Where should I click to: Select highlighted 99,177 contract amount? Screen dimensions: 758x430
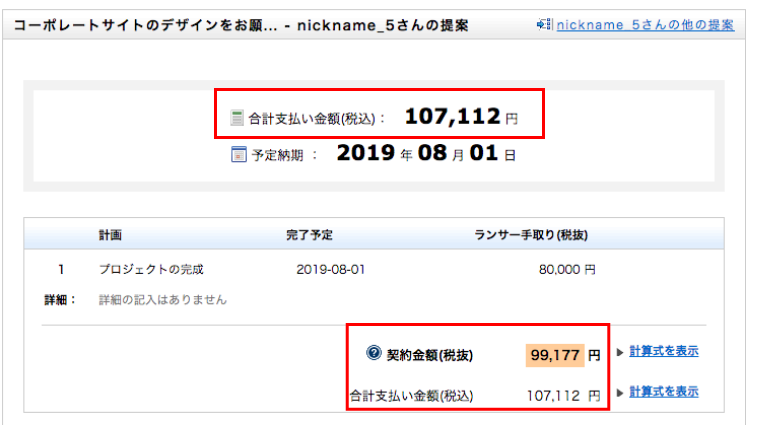[555, 356]
